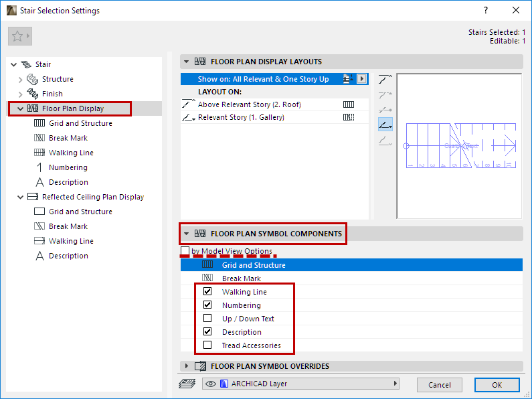This screenshot has width=532, height=399.
Task: Click the stair floor plan preview
Action: 459,146
